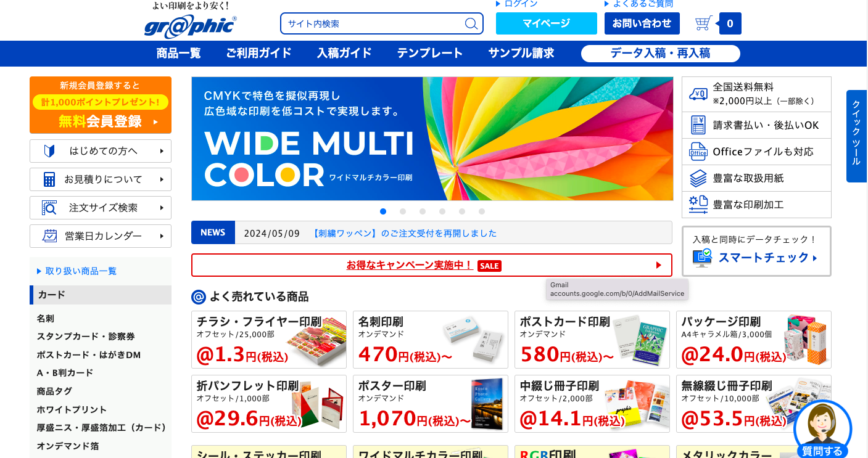Image resolution: width=868 pixels, height=458 pixels.
Task: Click the calculator icon for estimates
Action: click(x=49, y=179)
